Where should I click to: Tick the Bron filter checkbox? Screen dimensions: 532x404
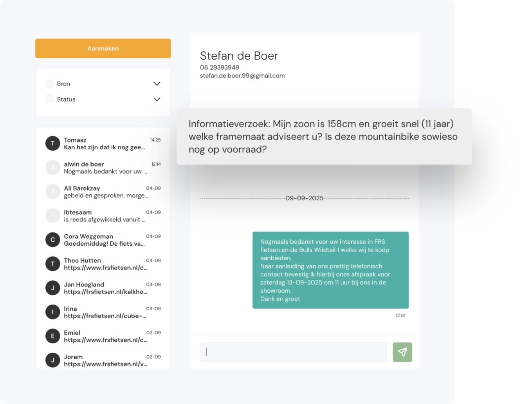tap(49, 84)
